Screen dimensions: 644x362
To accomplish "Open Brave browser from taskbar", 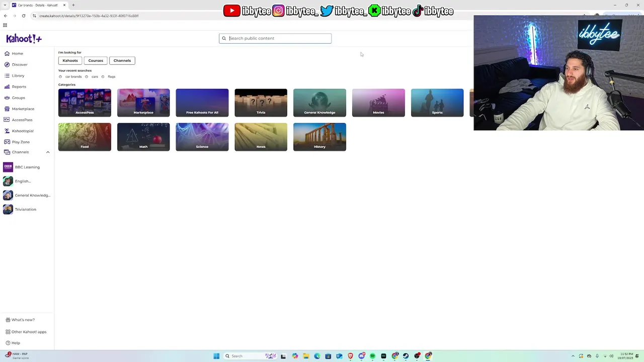I will [x=350, y=356].
